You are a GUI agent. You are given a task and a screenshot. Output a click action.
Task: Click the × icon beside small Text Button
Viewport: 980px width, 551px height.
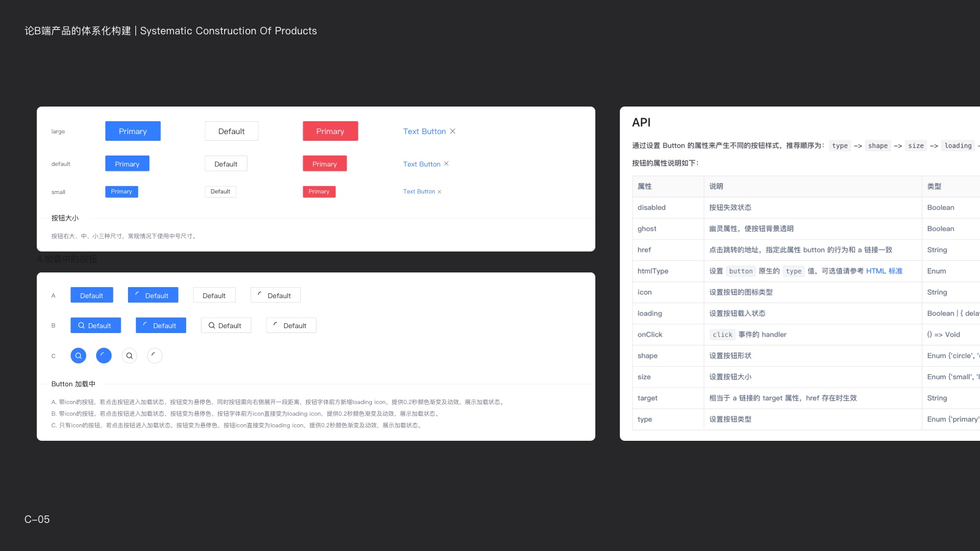click(439, 192)
